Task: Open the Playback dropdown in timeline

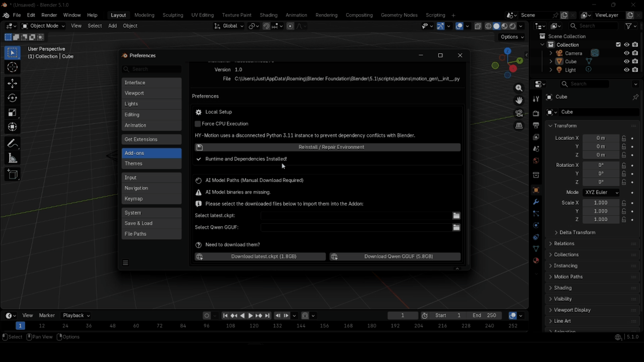Action: tap(76, 315)
